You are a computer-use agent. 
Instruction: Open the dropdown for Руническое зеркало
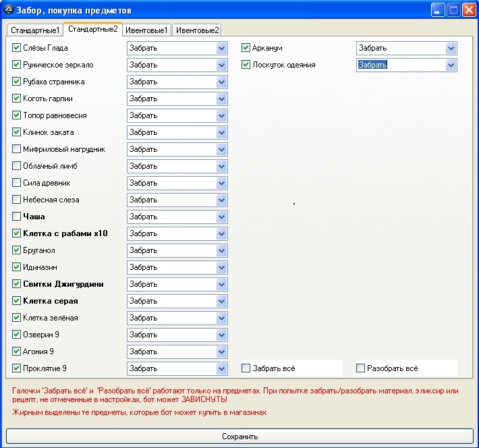(222, 65)
